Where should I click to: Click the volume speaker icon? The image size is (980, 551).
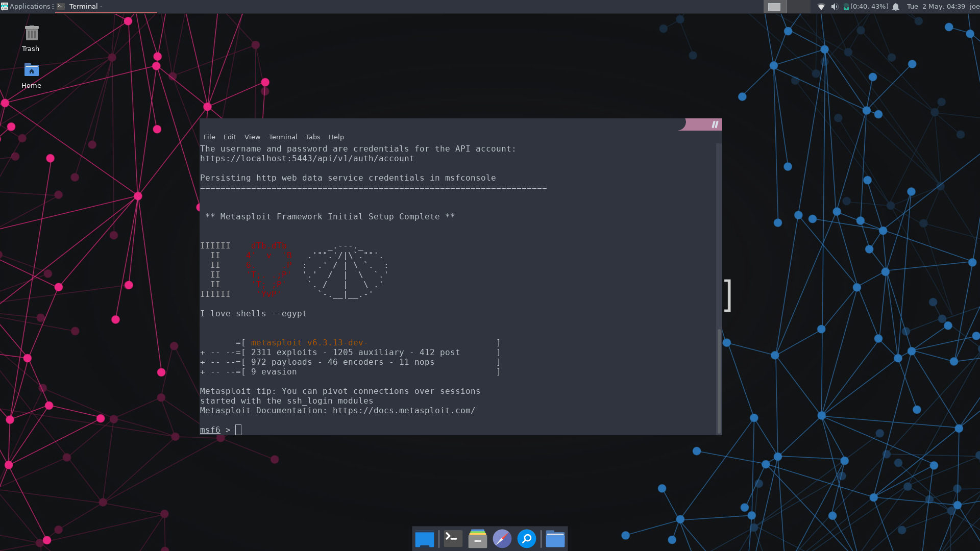tap(834, 7)
